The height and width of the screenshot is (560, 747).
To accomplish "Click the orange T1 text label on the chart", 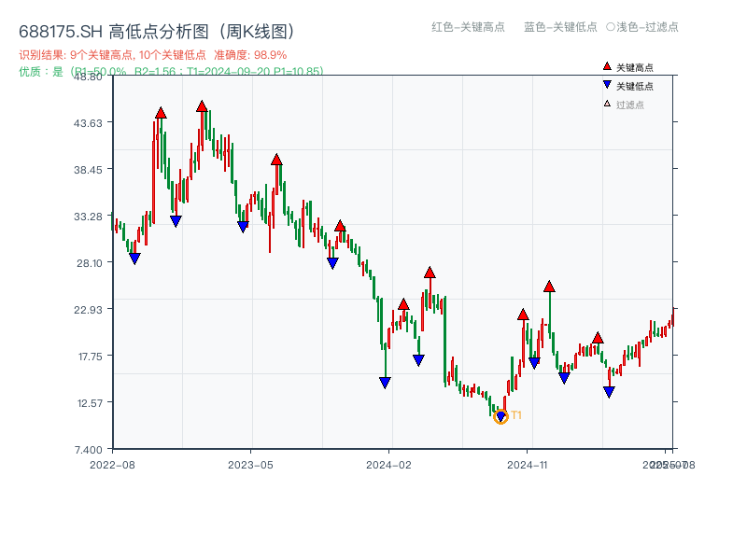I will tap(514, 416).
